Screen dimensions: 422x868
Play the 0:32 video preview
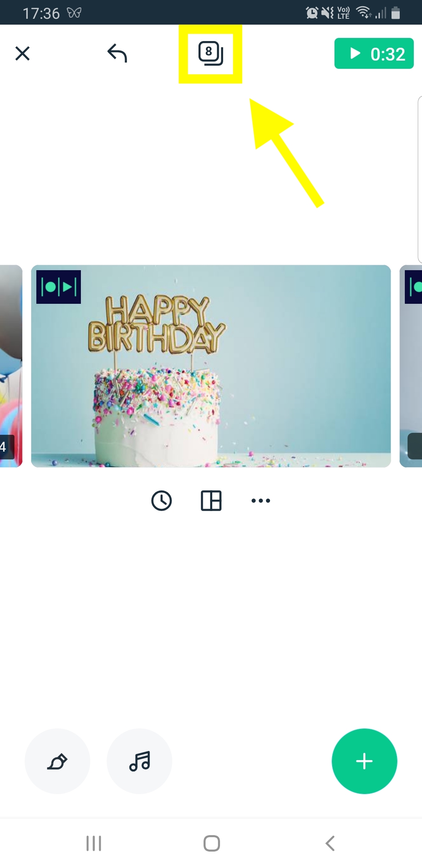[x=374, y=54]
